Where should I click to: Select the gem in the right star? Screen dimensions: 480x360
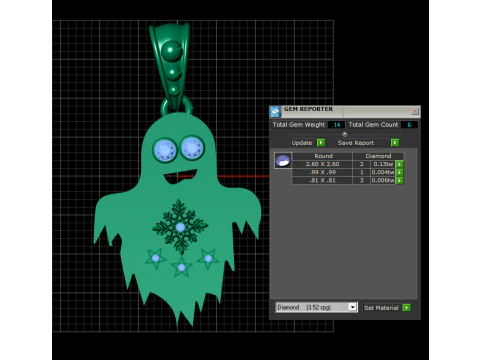pyautogui.click(x=208, y=258)
